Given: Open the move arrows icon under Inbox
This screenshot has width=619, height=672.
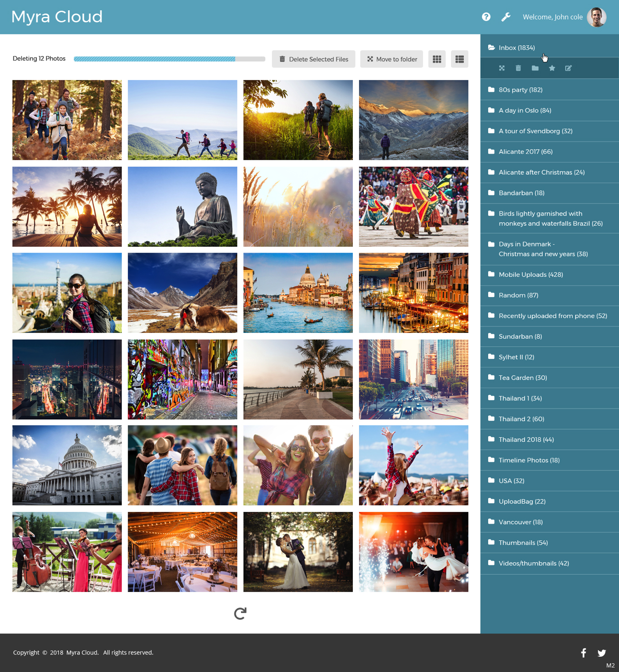Looking at the screenshot, I should tap(502, 68).
